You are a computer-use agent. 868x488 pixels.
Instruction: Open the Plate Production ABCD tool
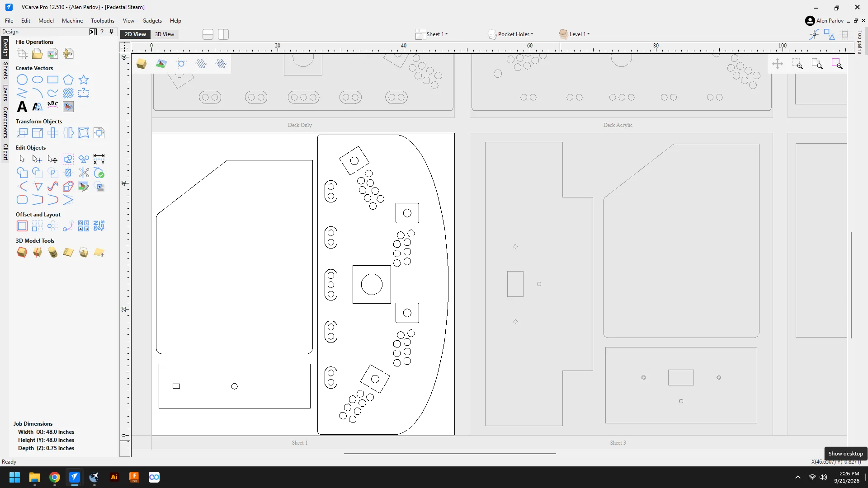tap(84, 226)
